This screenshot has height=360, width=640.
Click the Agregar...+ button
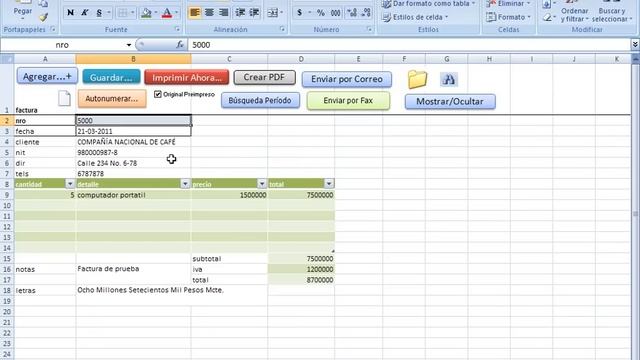pos(47,76)
